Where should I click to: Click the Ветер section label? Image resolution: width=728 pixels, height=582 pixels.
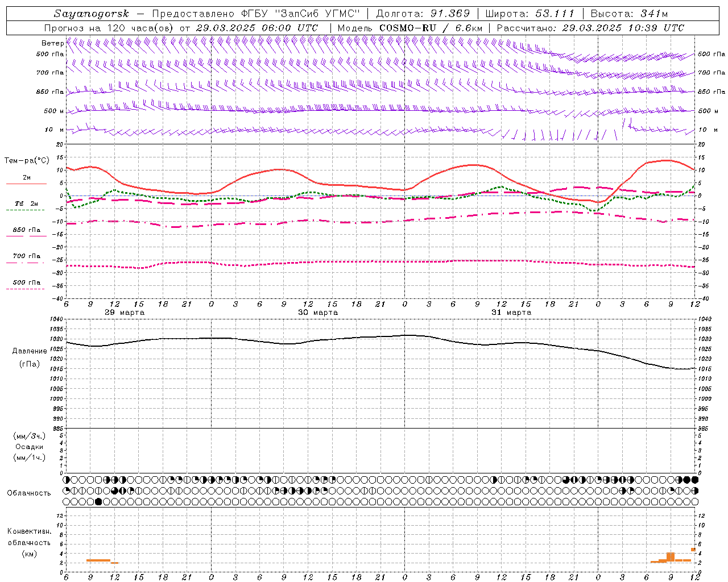tap(52, 43)
